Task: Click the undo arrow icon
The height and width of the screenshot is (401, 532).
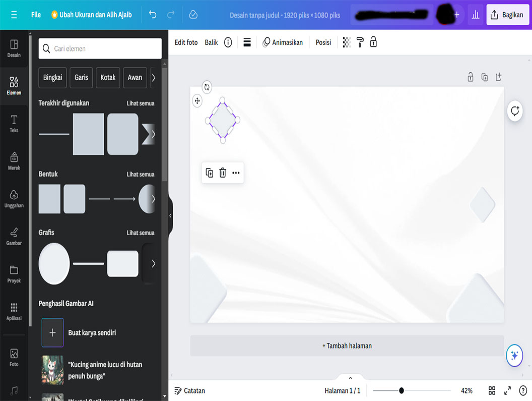Action: tap(153, 15)
